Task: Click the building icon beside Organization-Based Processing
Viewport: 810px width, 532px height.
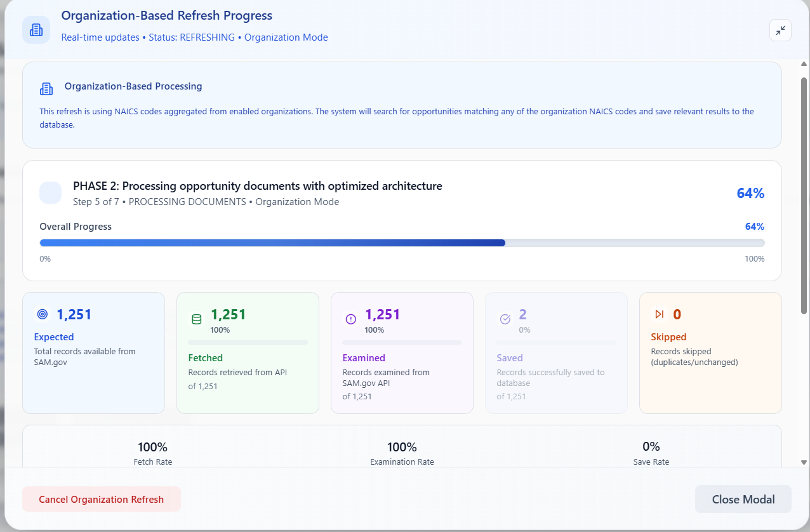Action: coord(46,89)
